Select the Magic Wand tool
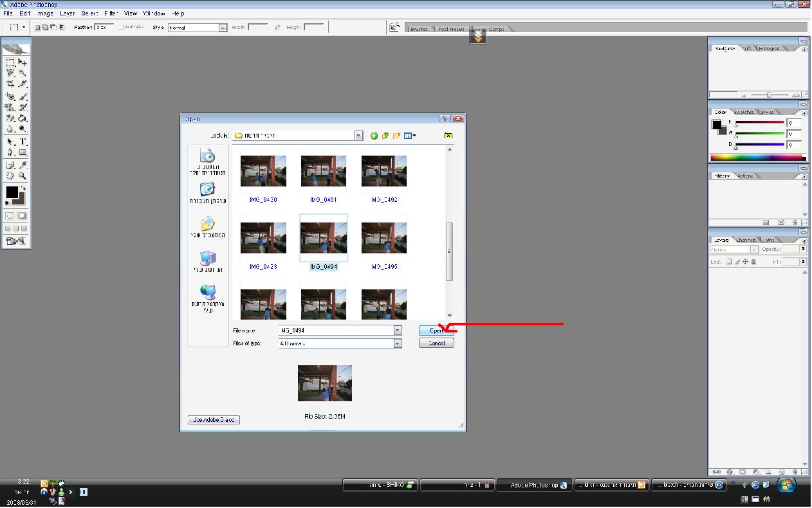The height and width of the screenshot is (508, 812). (23, 73)
